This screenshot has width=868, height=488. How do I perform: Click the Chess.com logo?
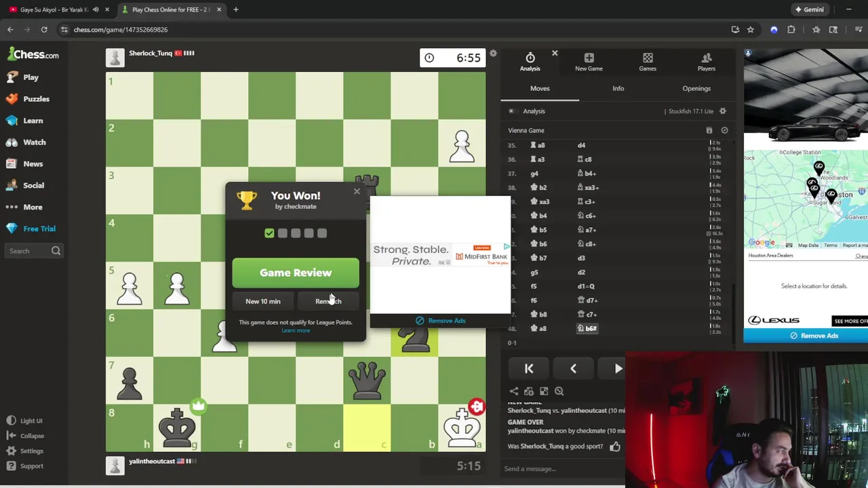point(33,54)
